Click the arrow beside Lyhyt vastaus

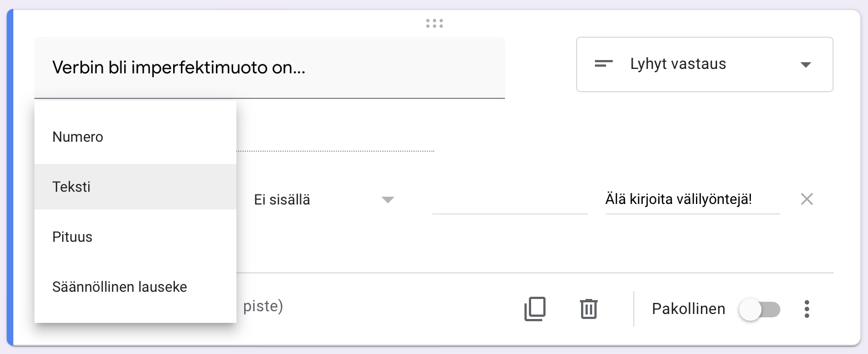click(806, 64)
